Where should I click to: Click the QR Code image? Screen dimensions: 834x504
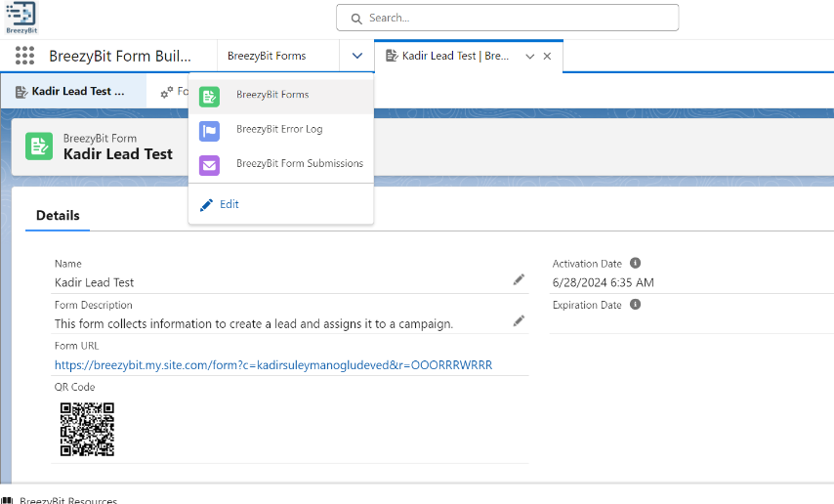click(x=87, y=429)
